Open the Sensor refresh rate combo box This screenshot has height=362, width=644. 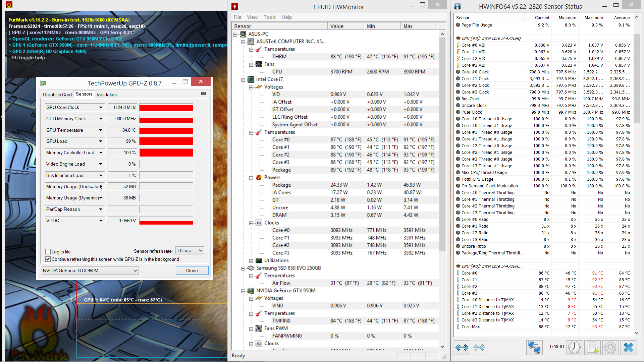tap(190, 250)
